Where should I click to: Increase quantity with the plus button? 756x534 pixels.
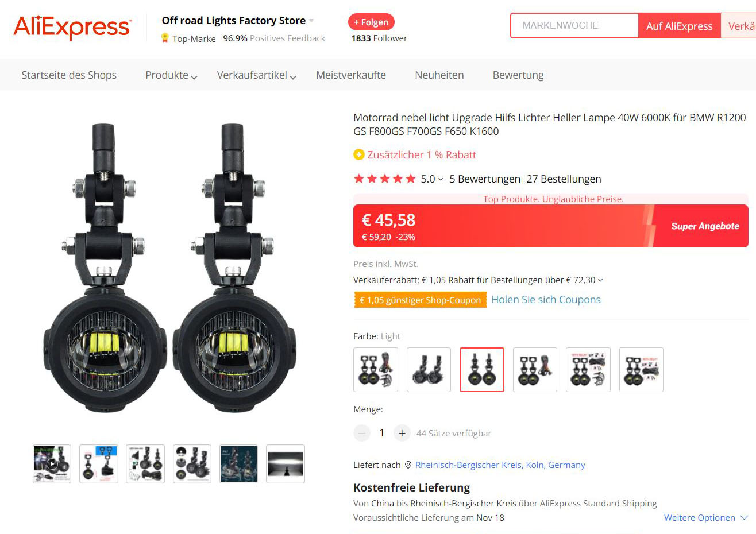(x=402, y=433)
